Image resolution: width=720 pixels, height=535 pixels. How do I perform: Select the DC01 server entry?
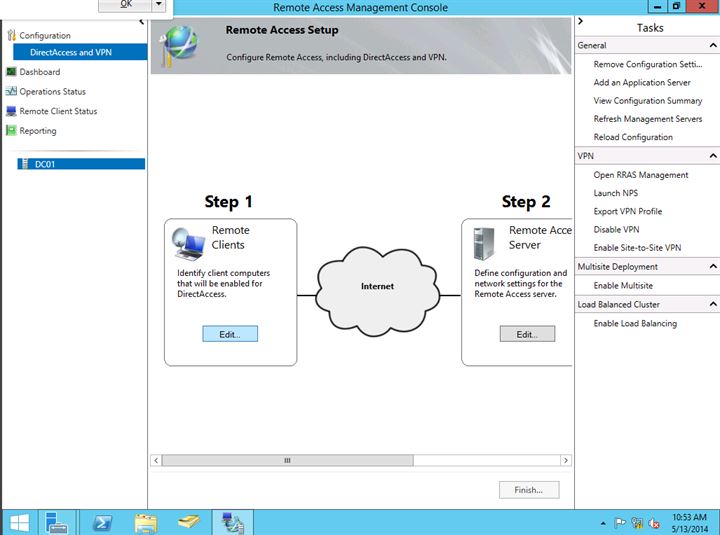[81, 164]
